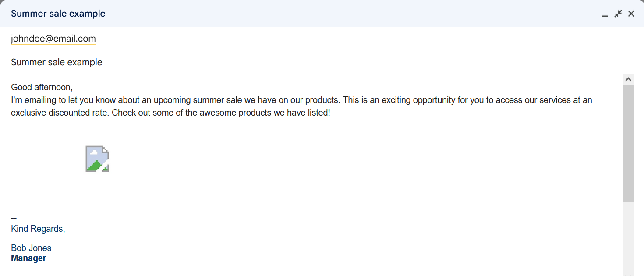
Task: Click the recipient johndoe@email.com
Action: (53, 39)
